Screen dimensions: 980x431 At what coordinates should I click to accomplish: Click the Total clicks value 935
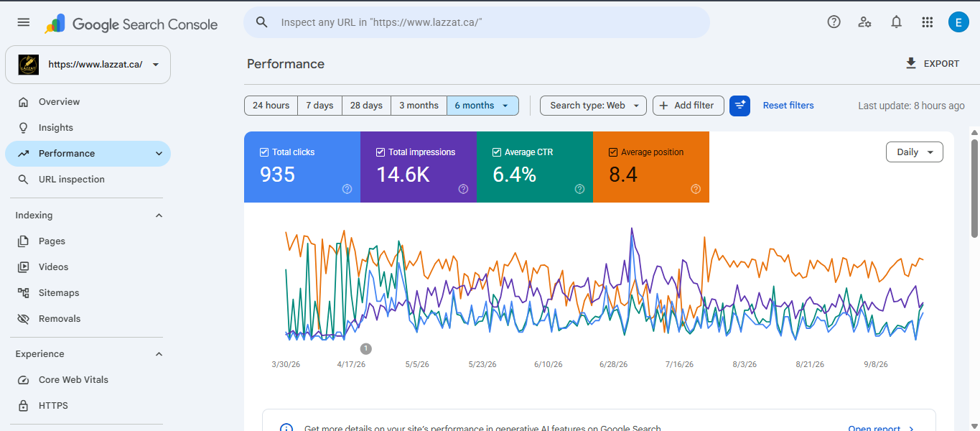click(277, 175)
